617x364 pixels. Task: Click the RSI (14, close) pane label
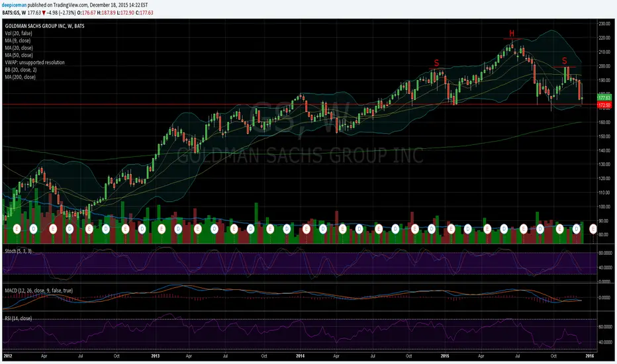18,318
